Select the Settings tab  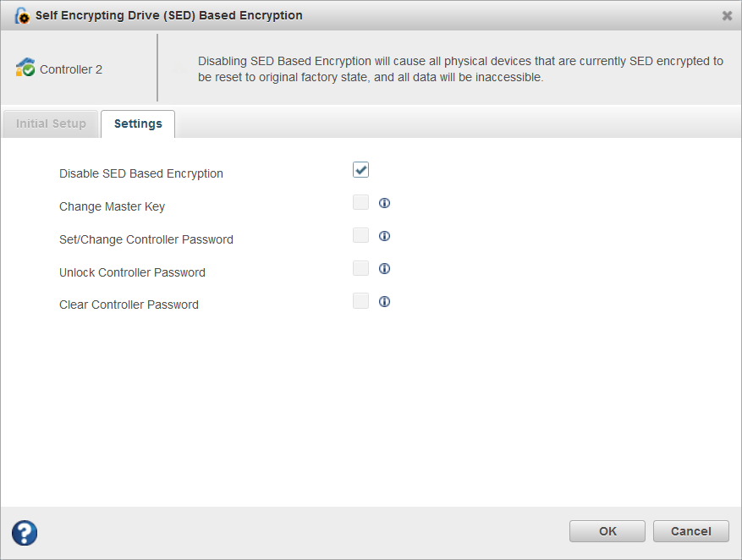(x=137, y=124)
